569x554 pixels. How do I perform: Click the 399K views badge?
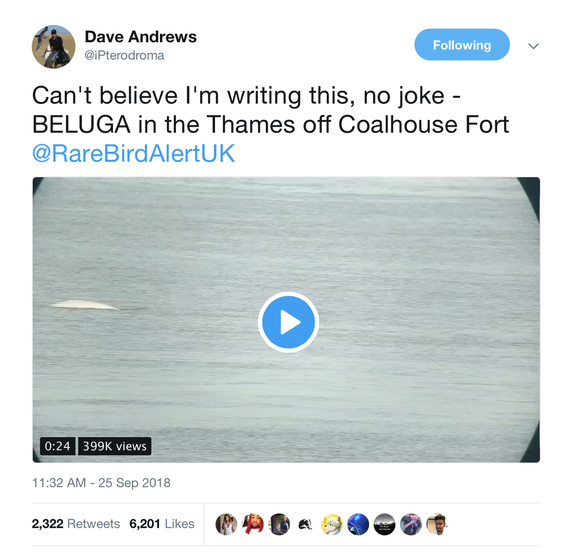[x=115, y=446]
